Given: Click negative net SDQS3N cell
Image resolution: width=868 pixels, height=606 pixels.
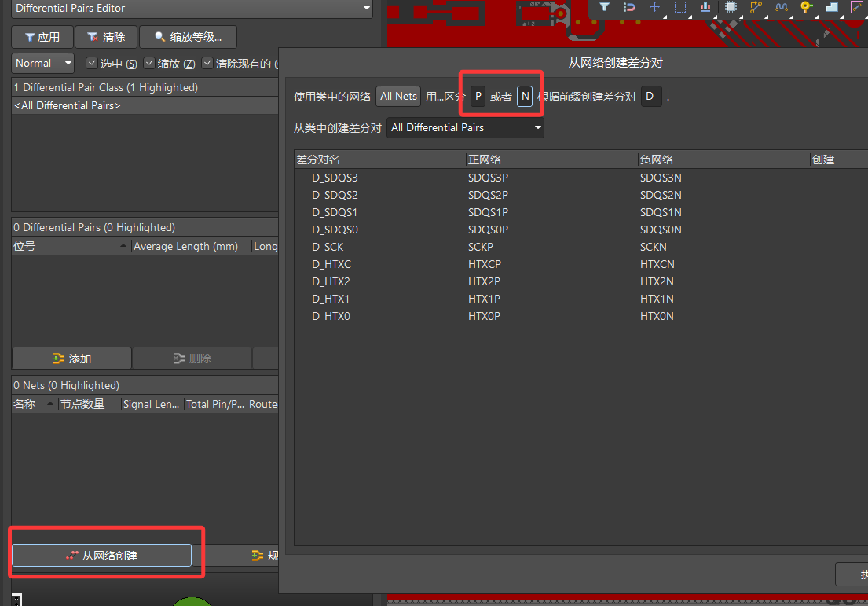Looking at the screenshot, I should coord(661,178).
